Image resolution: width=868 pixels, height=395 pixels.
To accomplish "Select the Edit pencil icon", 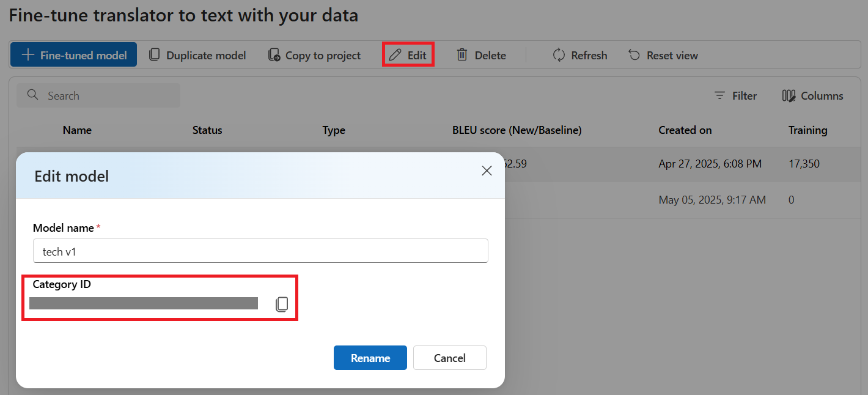I will click(x=394, y=54).
